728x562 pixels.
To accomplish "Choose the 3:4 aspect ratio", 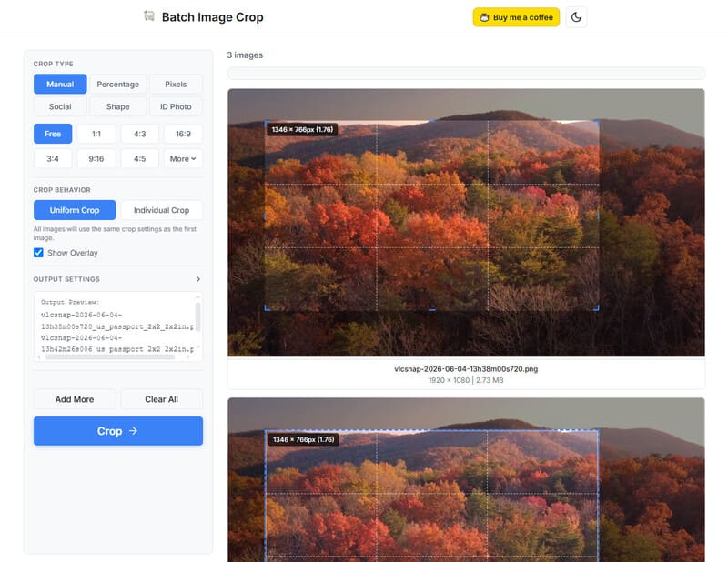I will coord(53,159).
